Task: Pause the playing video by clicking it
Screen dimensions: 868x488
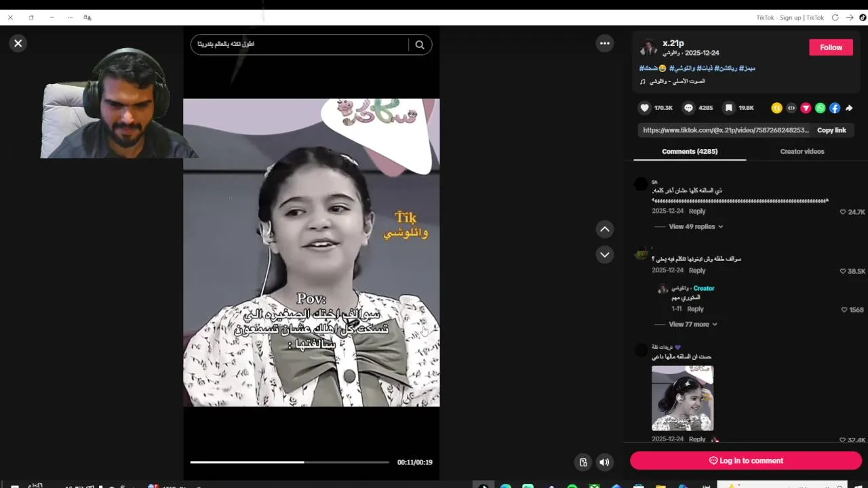Action: pos(311,252)
